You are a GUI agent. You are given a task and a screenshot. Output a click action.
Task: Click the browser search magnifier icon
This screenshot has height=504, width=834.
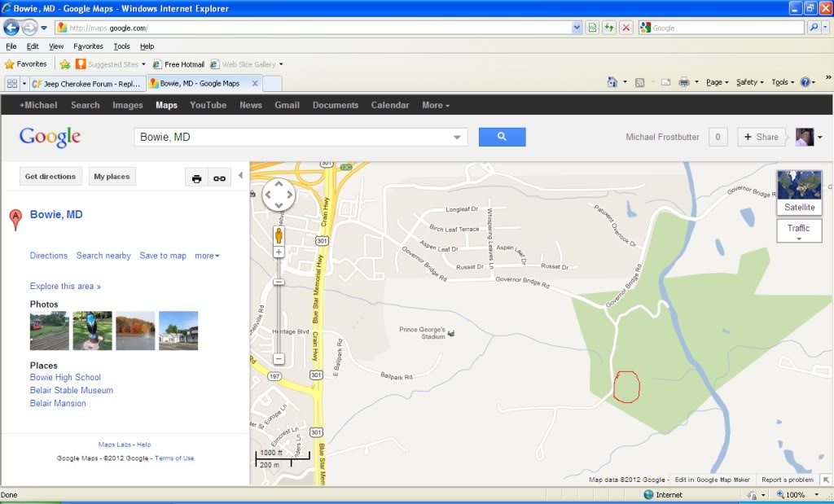(814, 28)
